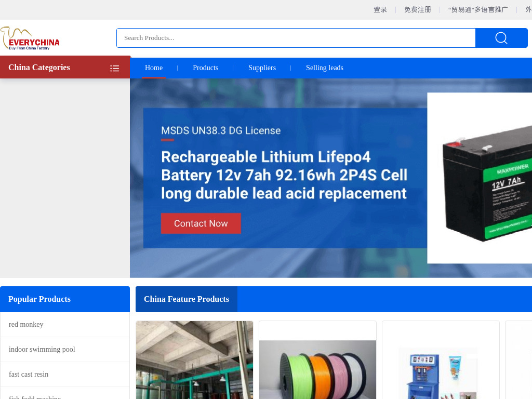This screenshot has width=532, height=399.
Task: Open the Products menu tab
Action: pos(205,68)
